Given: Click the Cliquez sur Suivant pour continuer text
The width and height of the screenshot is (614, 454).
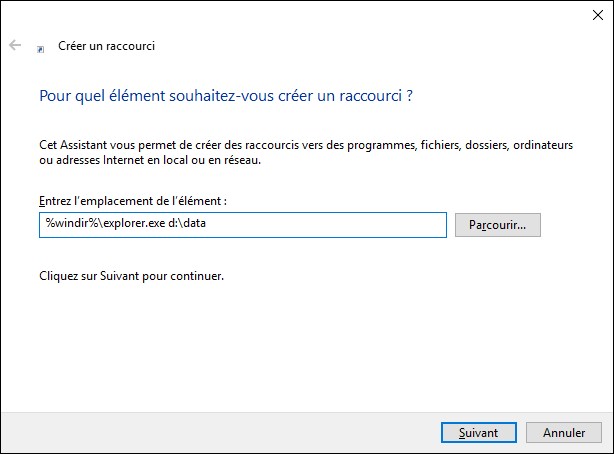Looking at the screenshot, I should coord(130,275).
